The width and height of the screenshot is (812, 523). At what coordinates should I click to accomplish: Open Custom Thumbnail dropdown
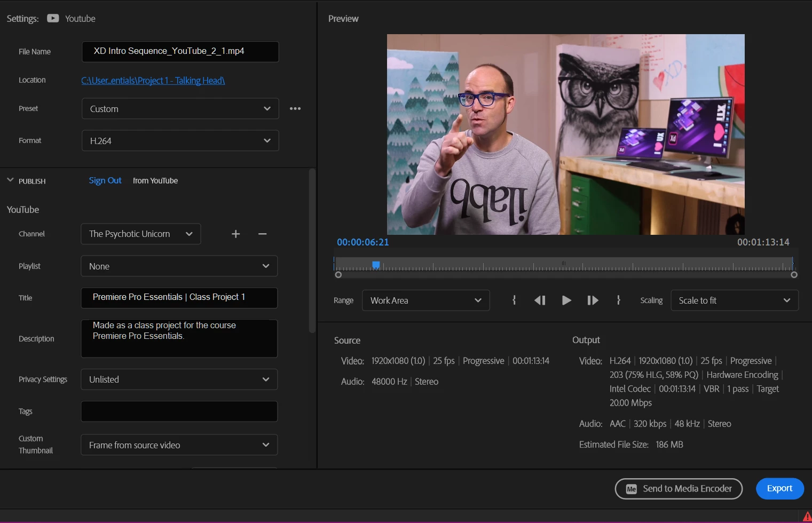[x=179, y=445]
